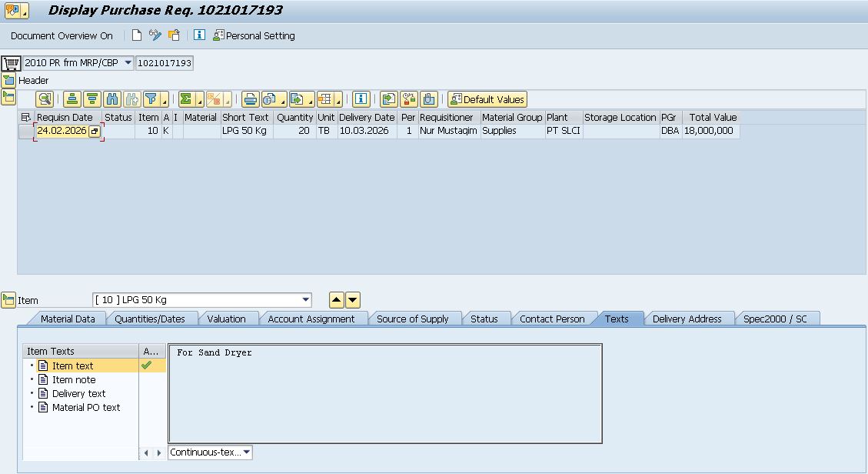The image size is (868, 474).
Task: Switch to the Account Assignment tab
Action: tap(311, 319)
